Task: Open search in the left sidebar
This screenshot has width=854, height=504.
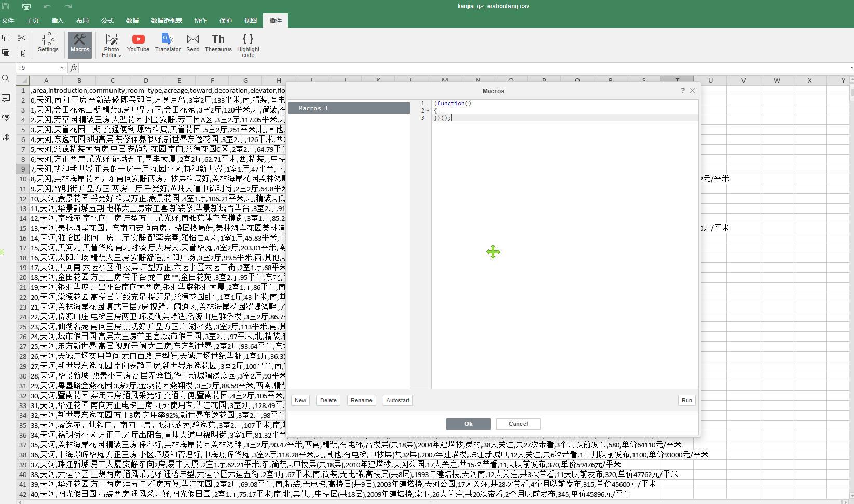Action: pos(6,79)
